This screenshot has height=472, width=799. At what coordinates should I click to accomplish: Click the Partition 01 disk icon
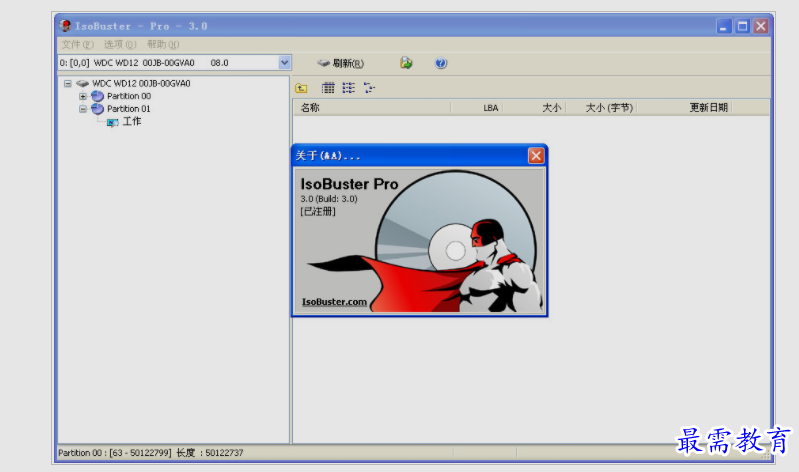click(x=97, y=109)
